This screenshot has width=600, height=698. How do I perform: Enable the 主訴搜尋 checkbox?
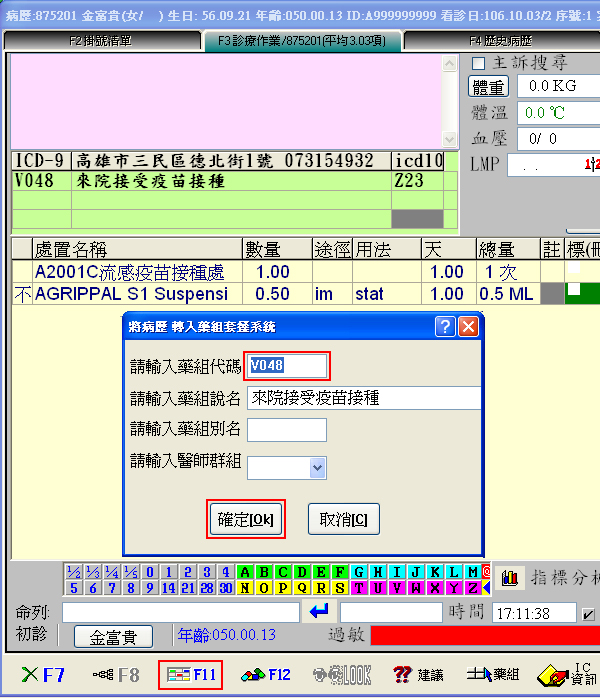[x=478, y=63]
